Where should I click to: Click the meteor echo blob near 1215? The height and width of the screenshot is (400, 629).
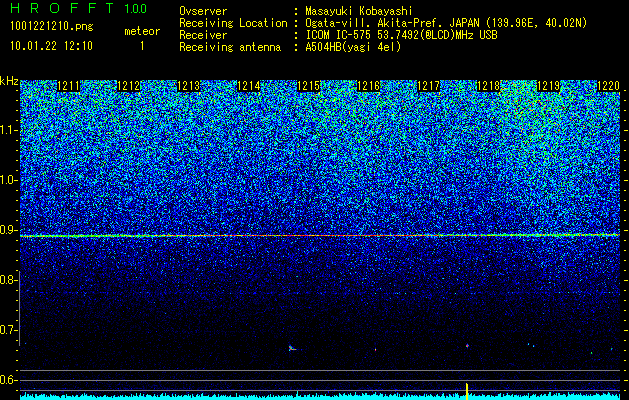point(292,348)
